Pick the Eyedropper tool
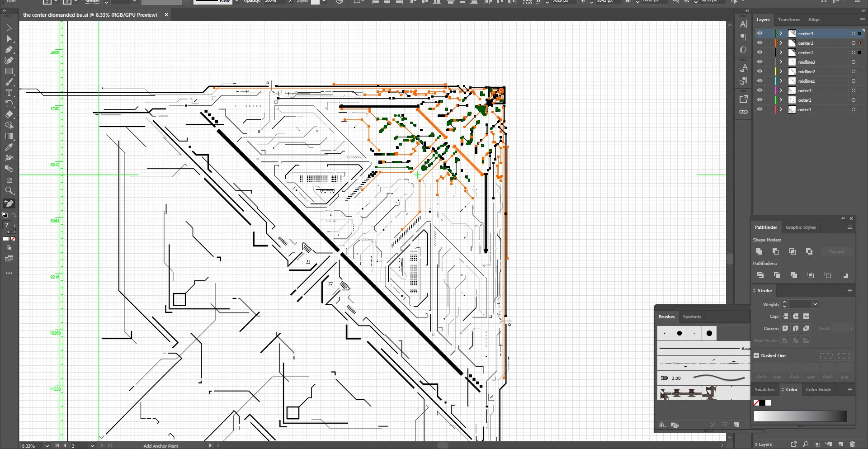The width and height of the screenshot is (868, 449). [x=9, y=147]
